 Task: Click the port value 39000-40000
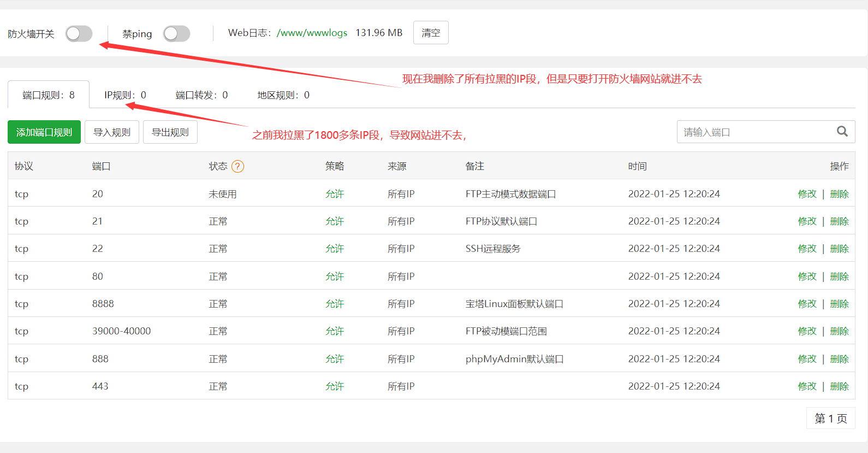pos(122,331)
